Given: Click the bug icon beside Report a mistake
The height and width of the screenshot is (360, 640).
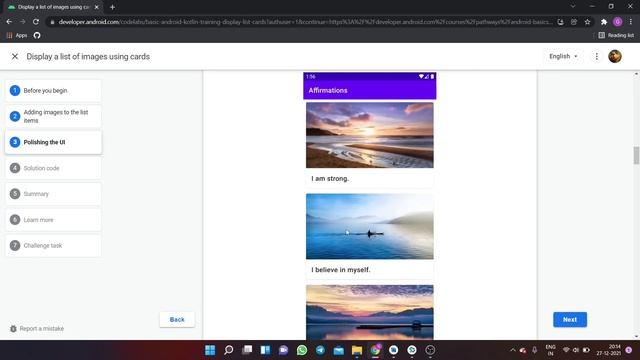Looking at the screenshot, I should click(x=13, y=329).
